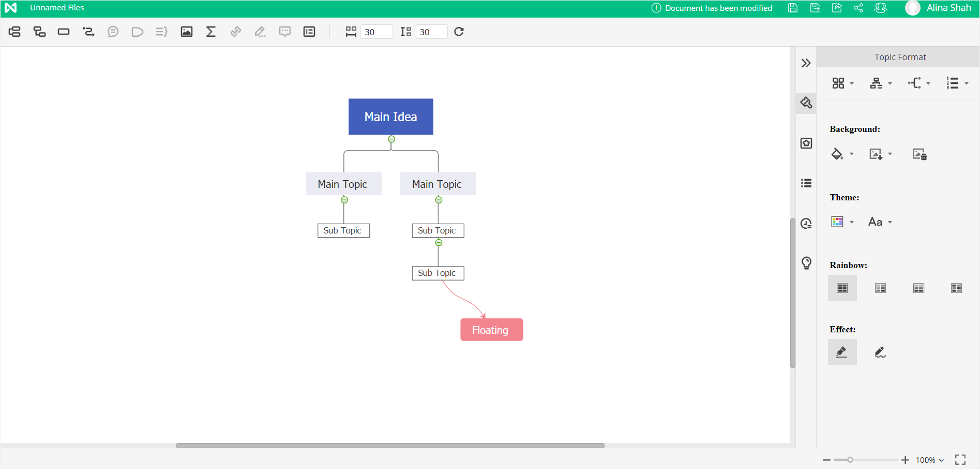Reset layout spacing with the refresh button
Screen dimensions: 980x469
pos(458,32)
